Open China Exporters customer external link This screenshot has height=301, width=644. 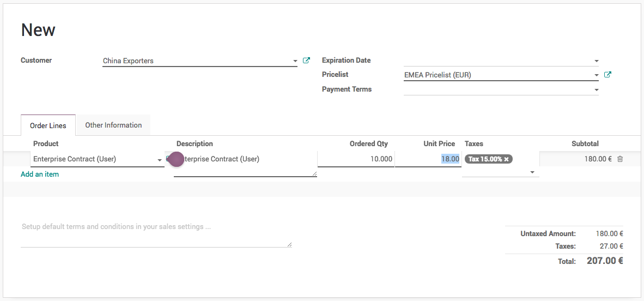[306, 61]
